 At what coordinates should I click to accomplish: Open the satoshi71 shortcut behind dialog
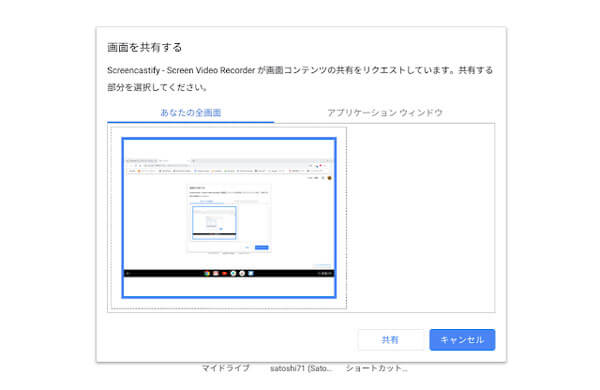301,368
